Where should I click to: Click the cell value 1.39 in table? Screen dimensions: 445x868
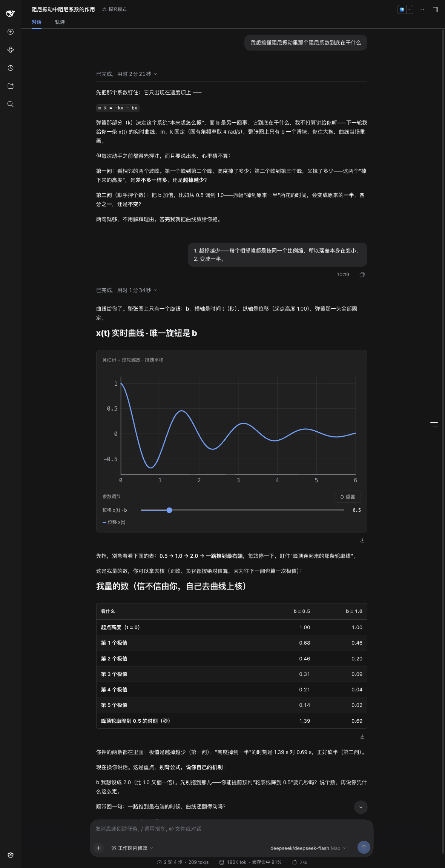pos(305,721)
